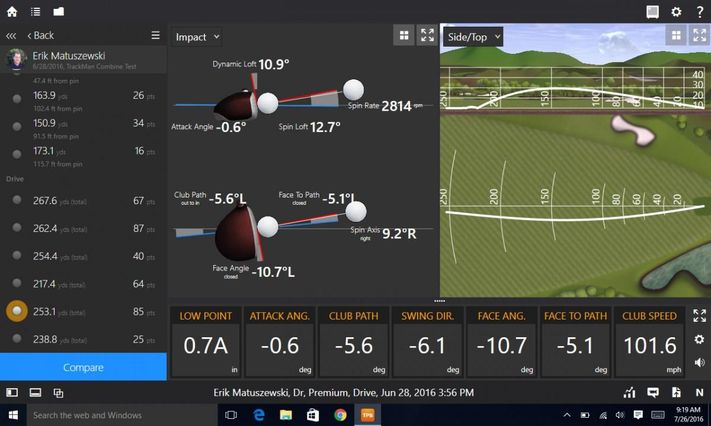Expand data tiles to full screen

point(699,316)
